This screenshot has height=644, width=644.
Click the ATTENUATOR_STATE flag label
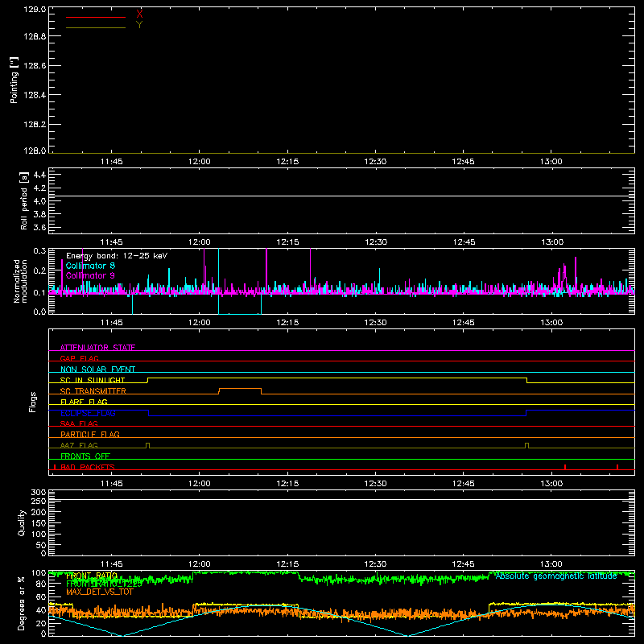point(97,348)
